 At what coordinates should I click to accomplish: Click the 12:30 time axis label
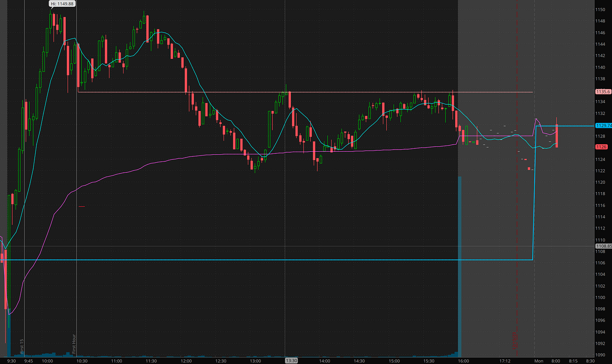click(220, 361)
